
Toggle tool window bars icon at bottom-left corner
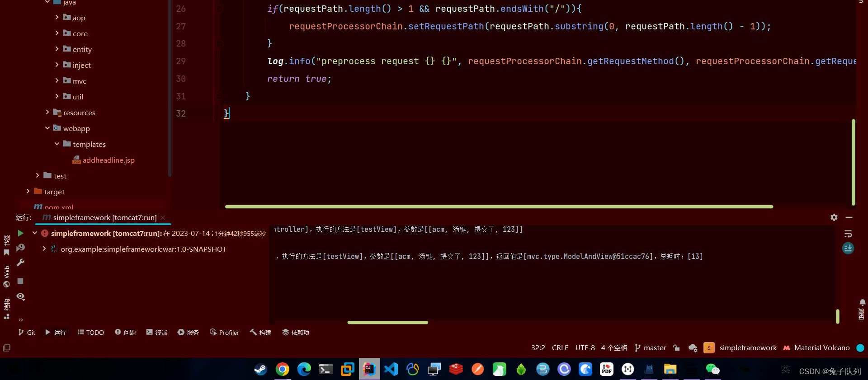tap(7, 347)
